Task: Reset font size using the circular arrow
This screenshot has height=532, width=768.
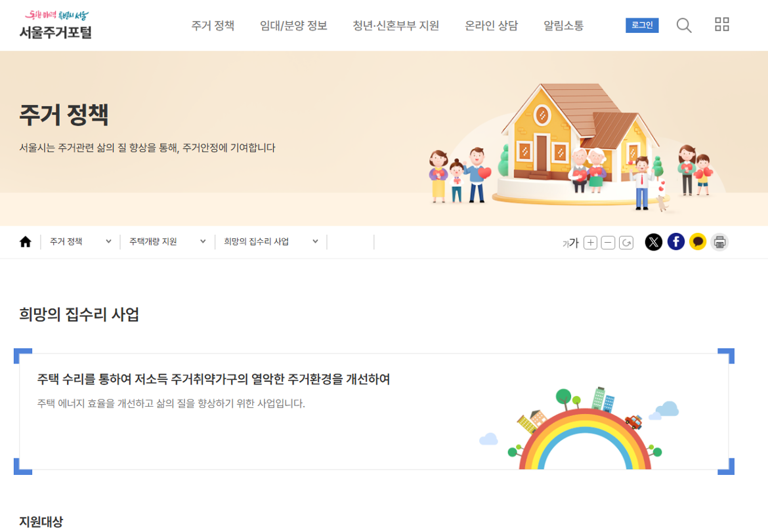Action: [626, 242]
